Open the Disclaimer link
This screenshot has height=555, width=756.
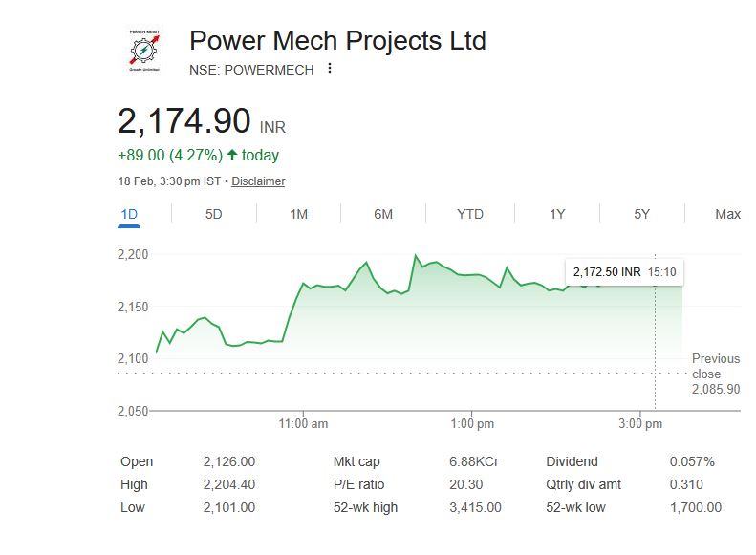coord(258,181)
